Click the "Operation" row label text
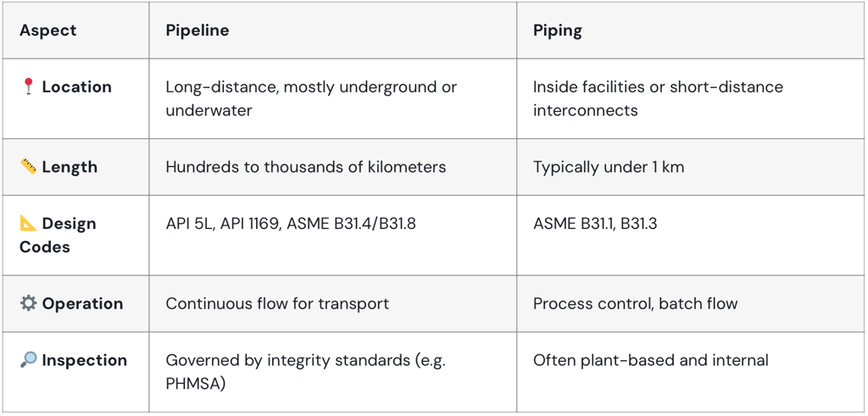This screenshot has height=416, width=868. [82, 303]
